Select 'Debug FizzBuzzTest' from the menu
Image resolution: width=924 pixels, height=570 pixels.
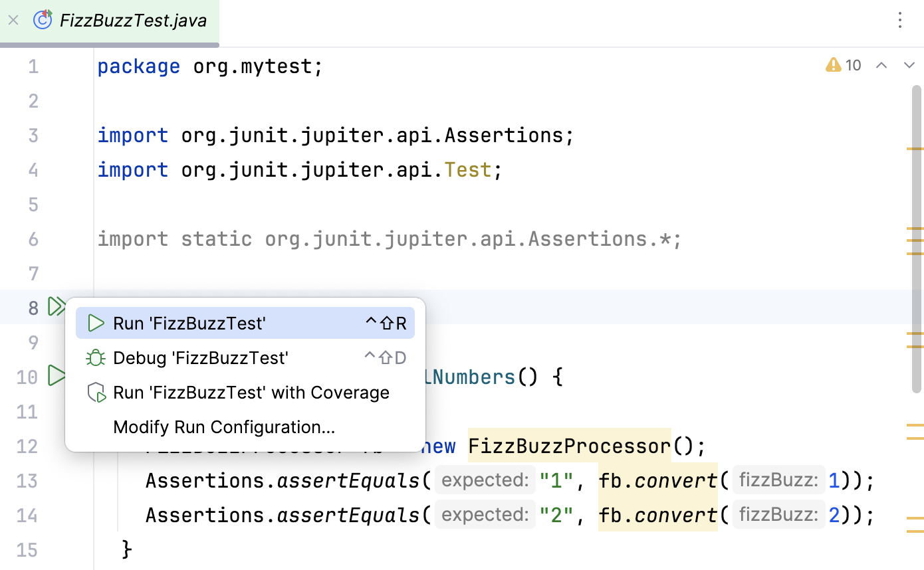tap(199, 357)
